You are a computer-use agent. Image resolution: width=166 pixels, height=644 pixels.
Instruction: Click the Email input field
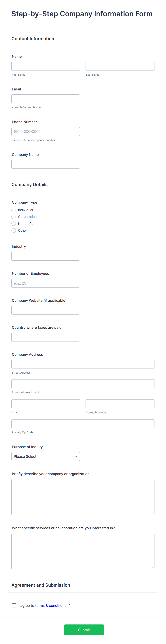tap(46, 98)
